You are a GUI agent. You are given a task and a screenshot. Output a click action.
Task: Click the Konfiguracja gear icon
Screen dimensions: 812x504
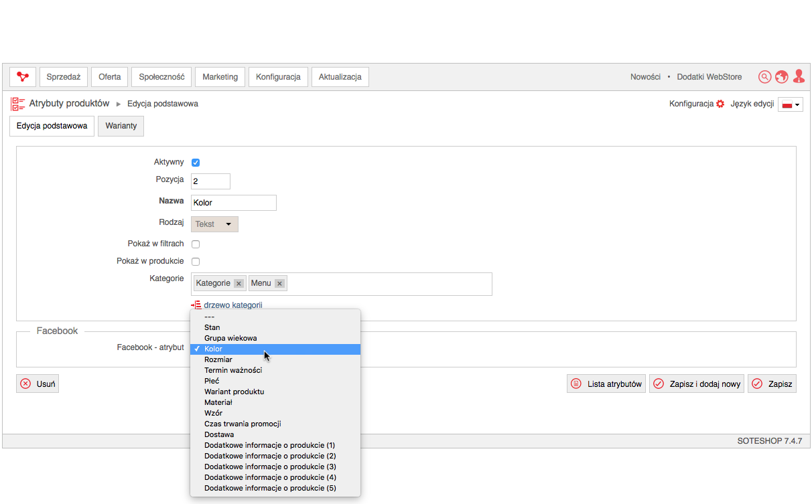coord(720,104)
